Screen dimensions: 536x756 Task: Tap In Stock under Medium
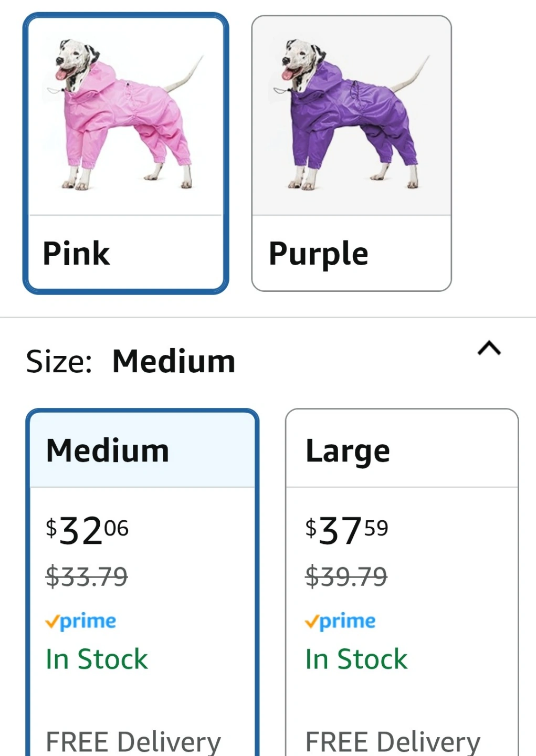click(x=97, y=659)
